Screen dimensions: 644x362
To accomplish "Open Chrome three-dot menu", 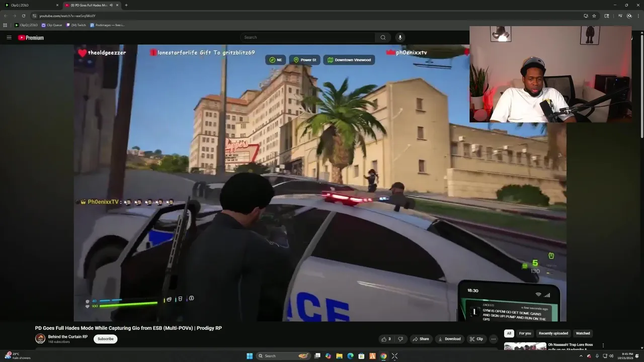I will point(637,16).
